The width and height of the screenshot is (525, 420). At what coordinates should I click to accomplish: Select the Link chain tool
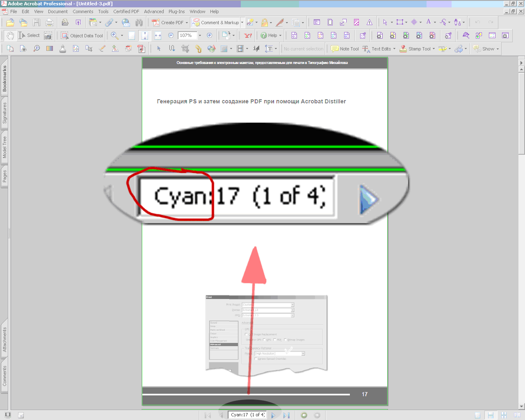pyautogui.click(x=198, y=49)
